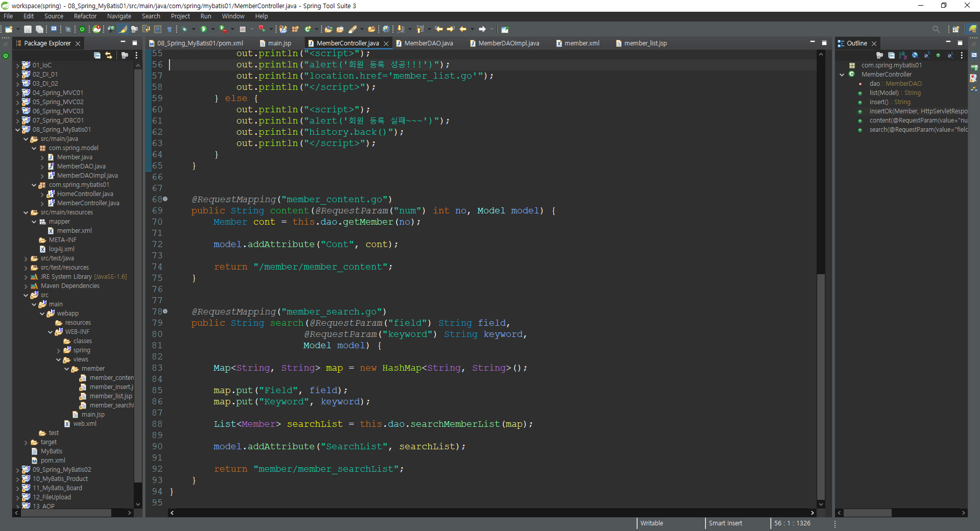980x531 pixels.
Task: Click the editor vertical scrollbar thumb
Action: (x=821, y=387)
